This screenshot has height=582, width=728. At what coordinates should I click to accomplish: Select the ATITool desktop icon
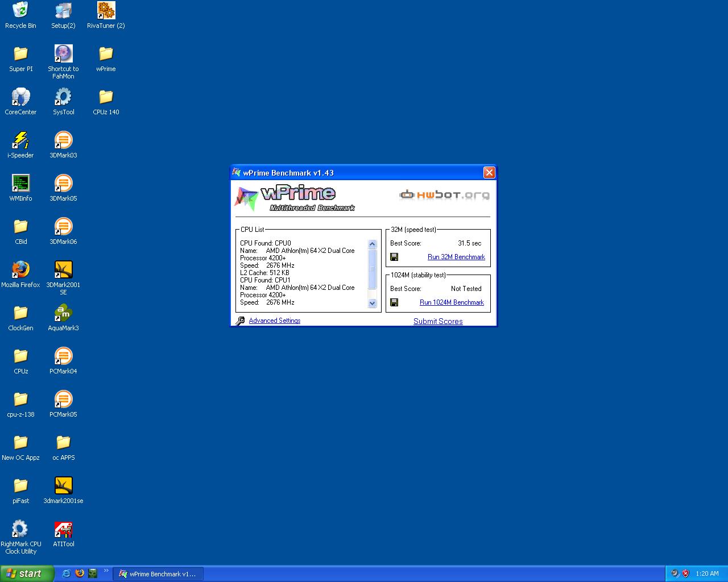[x=63, y=529]
